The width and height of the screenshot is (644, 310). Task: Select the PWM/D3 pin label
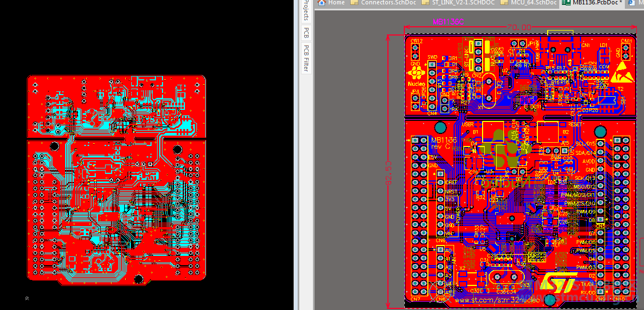pyautogui.click(x=586, y=267)
